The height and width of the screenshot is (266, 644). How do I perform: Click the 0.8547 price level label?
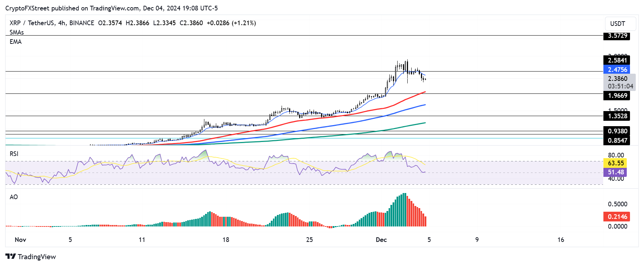(617, 141)
